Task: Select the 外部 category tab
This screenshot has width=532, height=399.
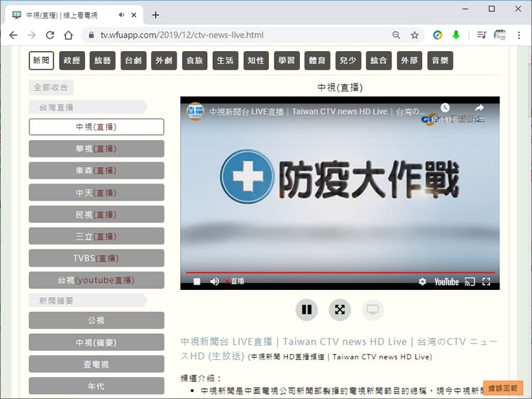Action: pos(409,61)
